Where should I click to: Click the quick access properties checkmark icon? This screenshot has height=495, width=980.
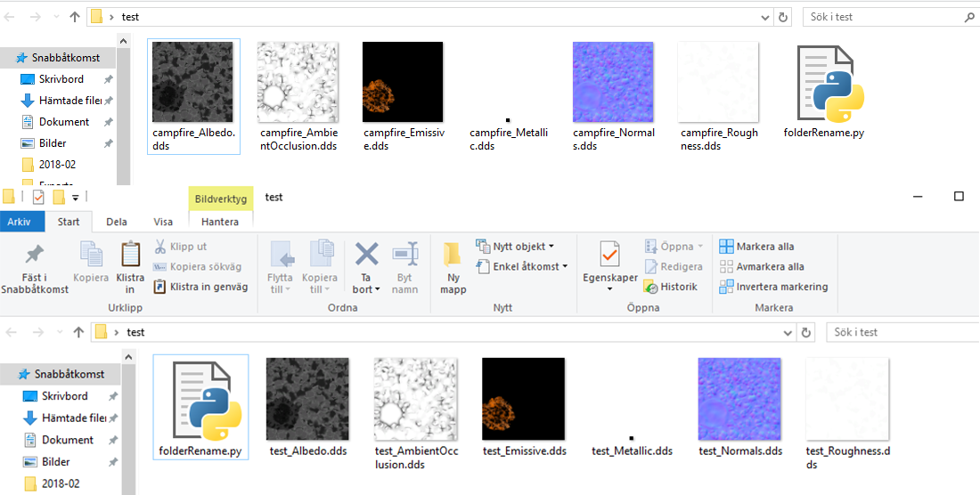(x=38, y=198)
